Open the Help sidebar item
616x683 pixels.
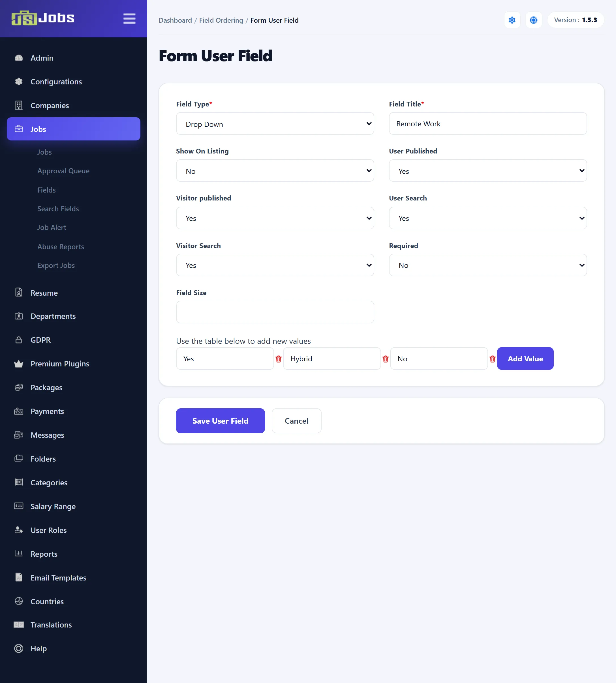(x=38, y=648)
